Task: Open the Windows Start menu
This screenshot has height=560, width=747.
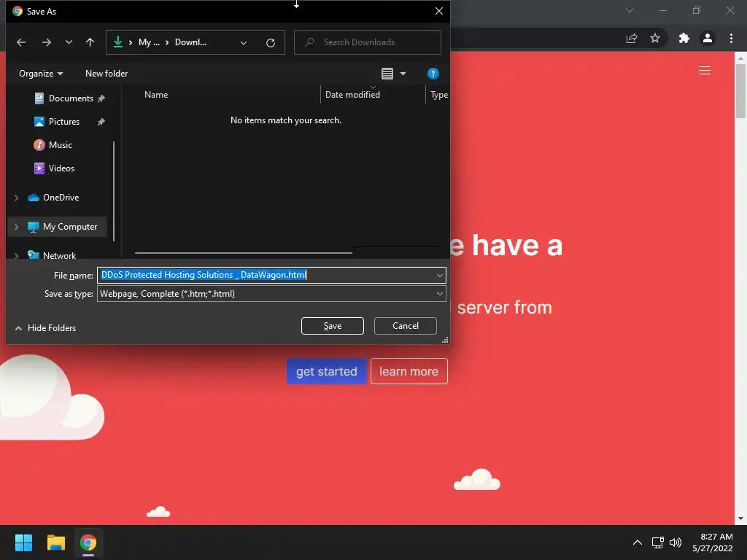Action: pyautogui.click(x=23, y=542)
